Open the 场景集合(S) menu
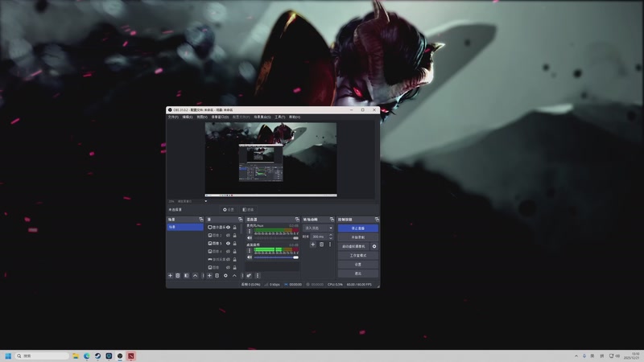The image size is (644, 362). tap(262, 117)
